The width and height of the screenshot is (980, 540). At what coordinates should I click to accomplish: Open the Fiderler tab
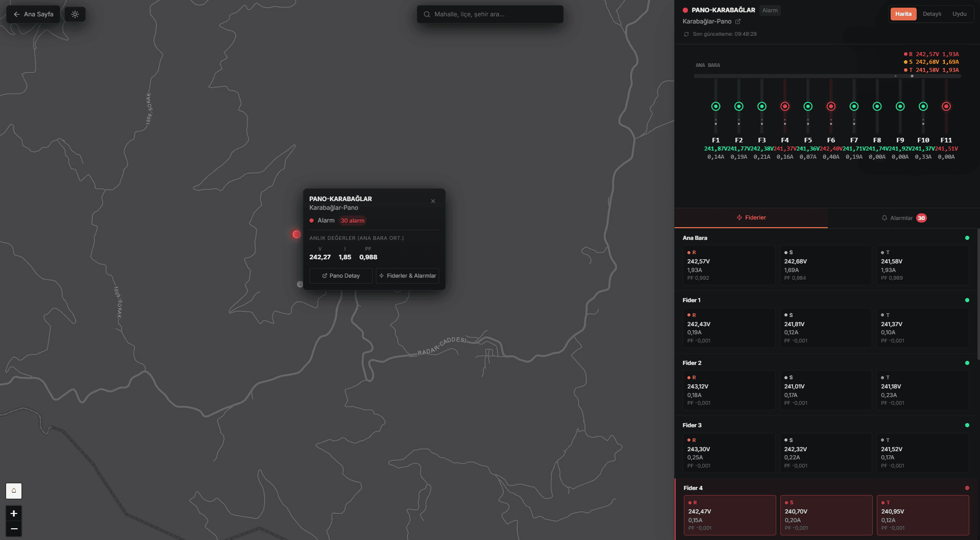pos(751,217)
